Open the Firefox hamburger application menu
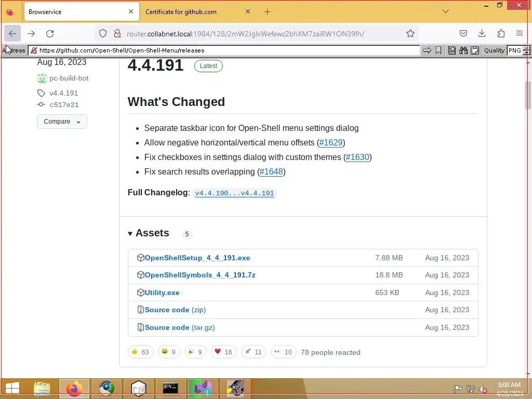Viewport: 532px width, 399px height. point(520,33)
